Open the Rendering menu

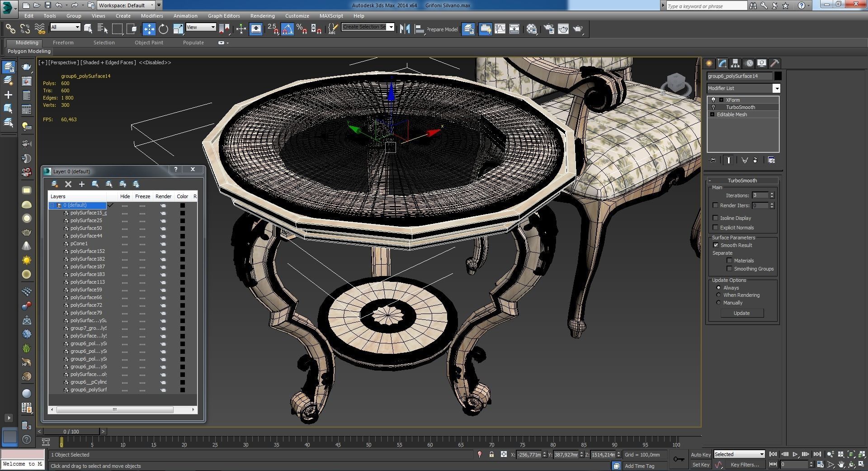pos(262,16)
